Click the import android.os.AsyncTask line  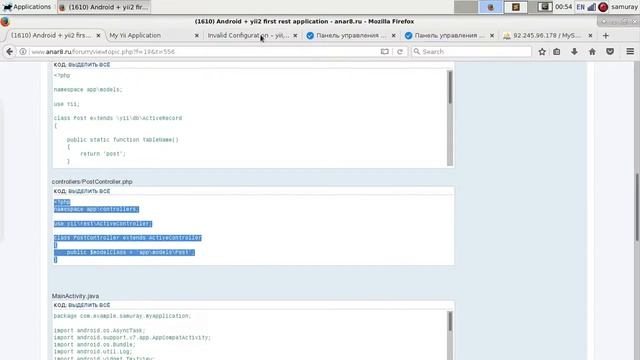click(x=100, y=331)
